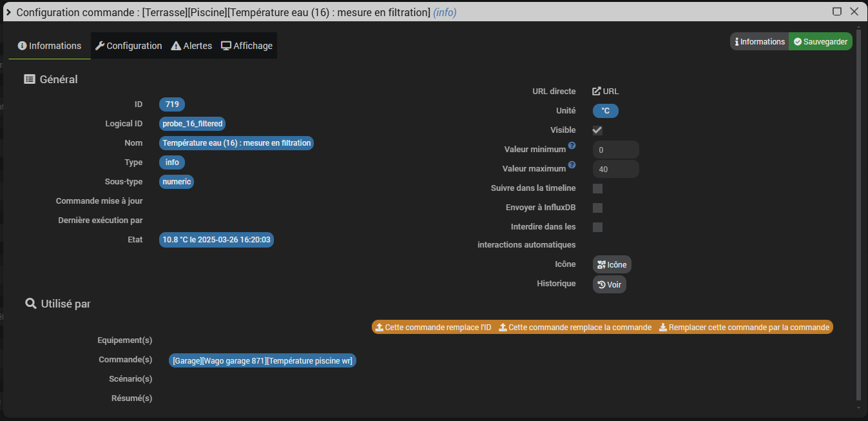Enable Envoyer à InfluxDB checkbox
The width and height of the screenshot is (868, 421).
tap(597, 208)
